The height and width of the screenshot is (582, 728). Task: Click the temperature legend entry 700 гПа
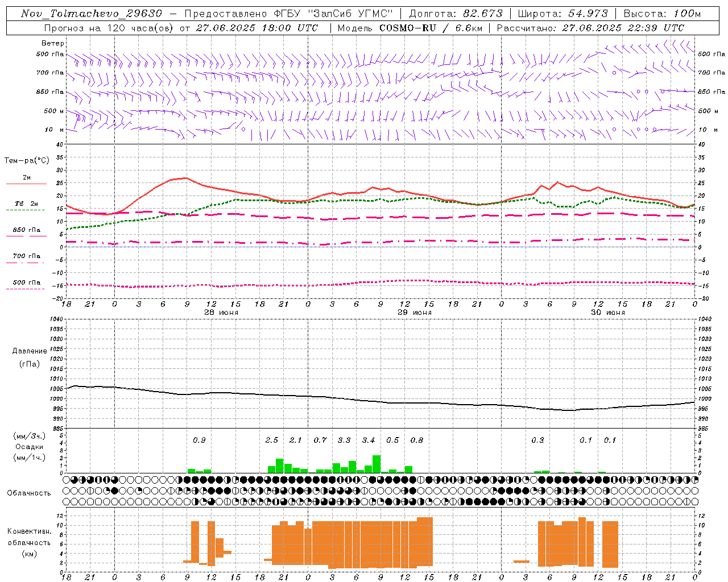coord(26,256)
